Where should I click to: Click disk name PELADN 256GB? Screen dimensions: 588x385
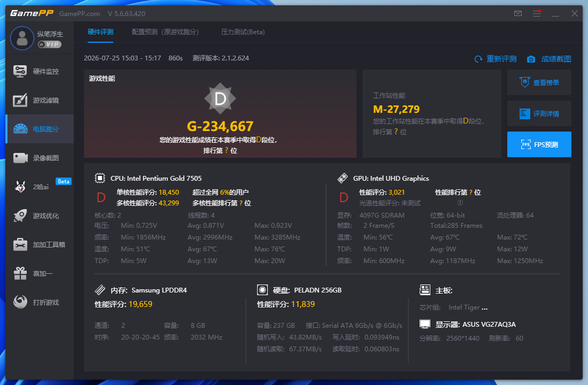[x=318, y=290]
